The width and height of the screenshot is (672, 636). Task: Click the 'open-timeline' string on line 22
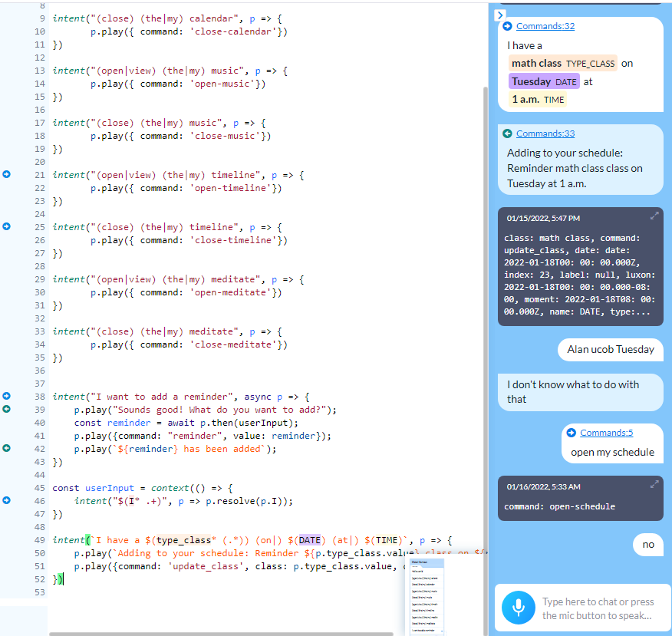[230, 188]
